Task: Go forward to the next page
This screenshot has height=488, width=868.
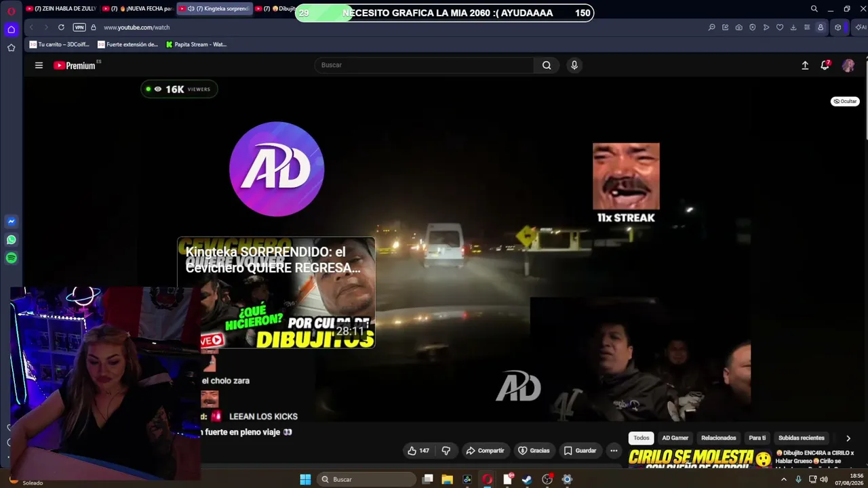Action: 46,27
